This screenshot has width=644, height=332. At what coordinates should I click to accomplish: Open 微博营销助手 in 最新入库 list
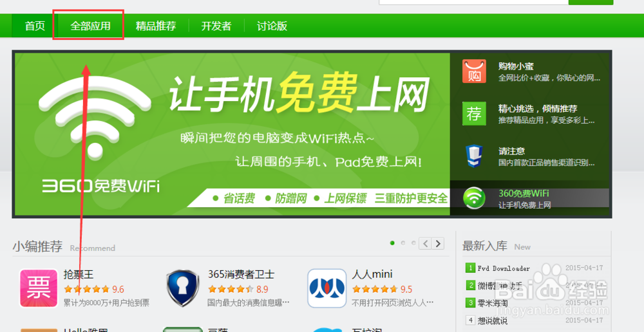(x=500, y=286)
